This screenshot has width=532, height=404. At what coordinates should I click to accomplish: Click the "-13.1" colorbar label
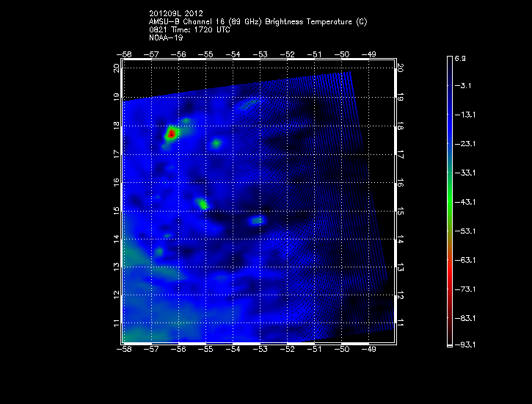pos(464,115)
